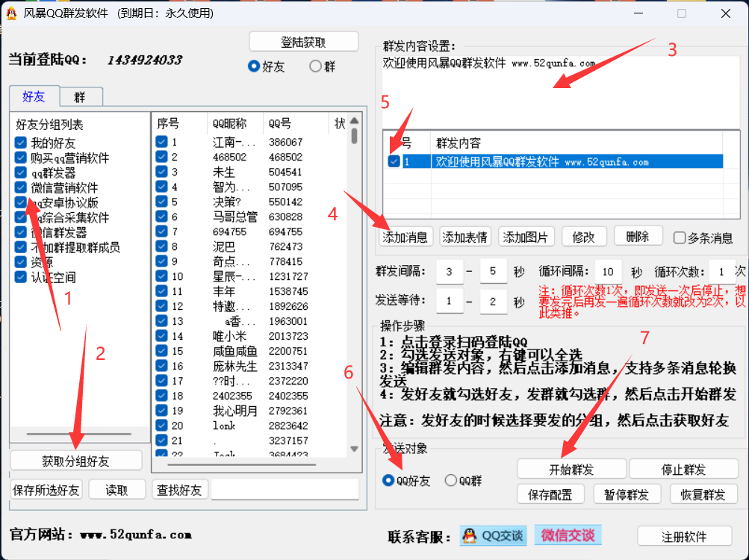Click the penguin app icon in title bar
The height and width of the screenshot is (560, 749).
(x=11, y=13)
